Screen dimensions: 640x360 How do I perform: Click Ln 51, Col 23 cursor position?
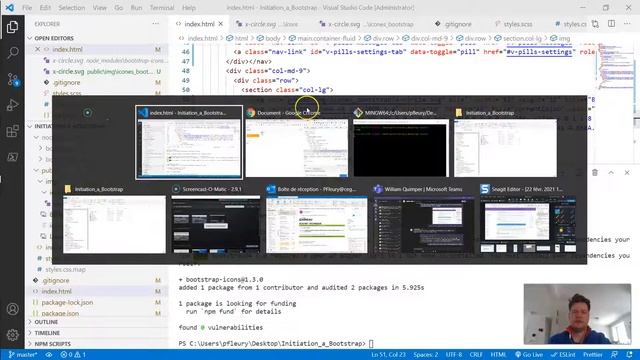tap(388, 354)
